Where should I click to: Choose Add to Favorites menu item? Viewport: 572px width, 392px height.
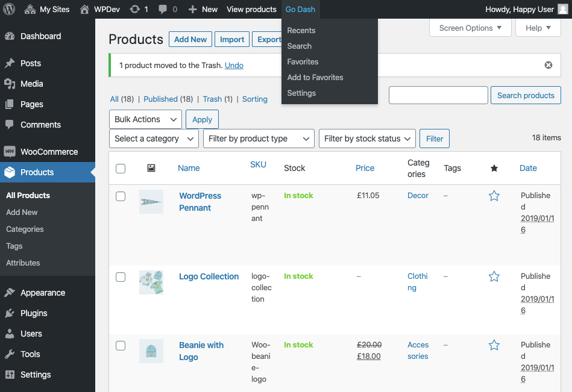(315, 77)
